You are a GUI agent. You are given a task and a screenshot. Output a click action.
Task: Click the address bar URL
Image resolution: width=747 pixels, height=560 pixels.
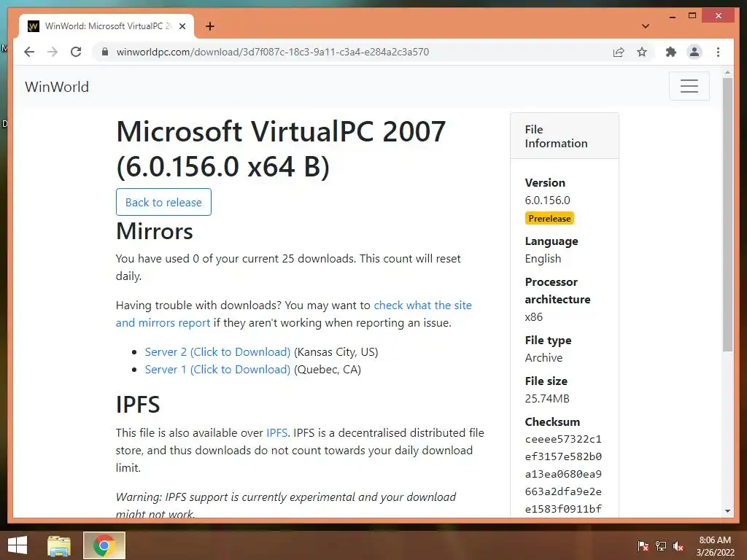[x=273, y=52]
